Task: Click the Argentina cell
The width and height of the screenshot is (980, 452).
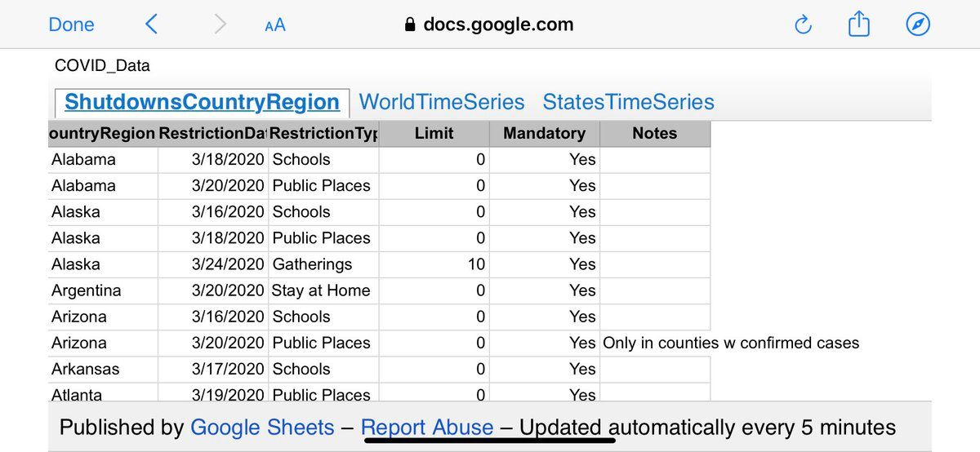Action: click(x=87, y=290)
